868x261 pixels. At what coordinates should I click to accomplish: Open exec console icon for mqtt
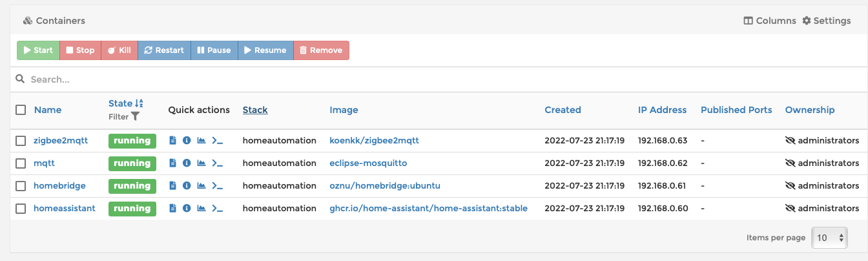218,163
